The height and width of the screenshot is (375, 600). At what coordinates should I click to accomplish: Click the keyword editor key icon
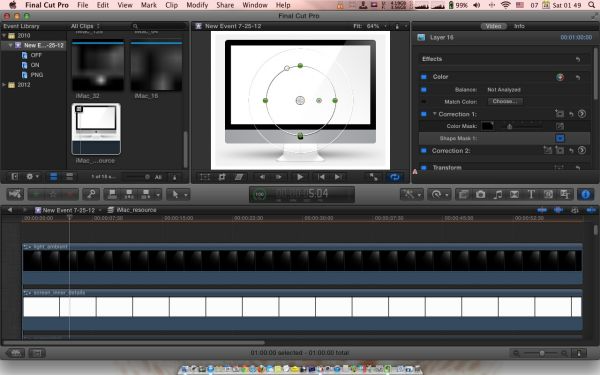91,194
